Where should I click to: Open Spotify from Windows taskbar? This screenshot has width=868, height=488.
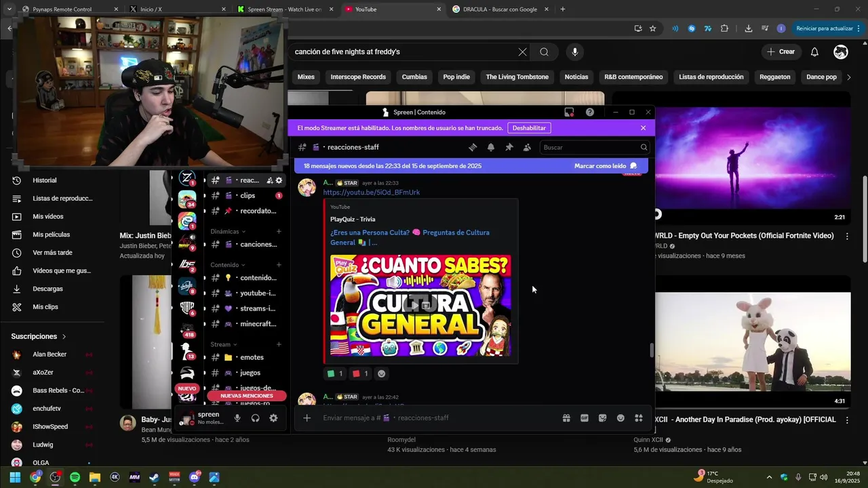[75, 477]
